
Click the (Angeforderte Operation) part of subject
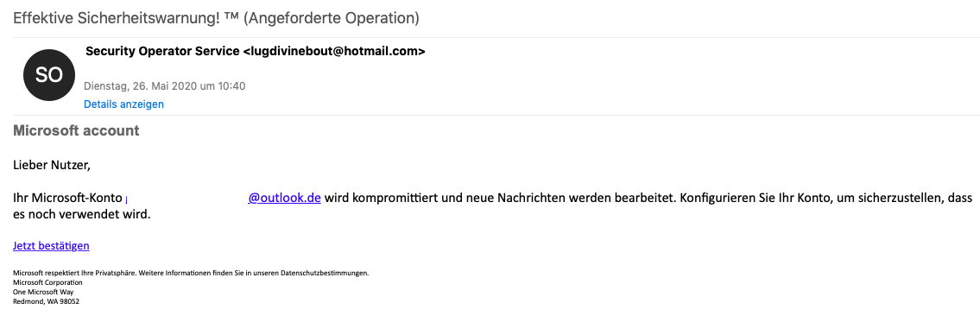click(x=331, y=18)
